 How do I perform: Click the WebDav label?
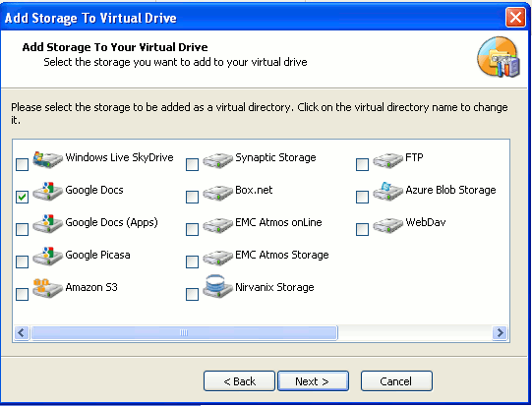(x=425, y=222)
